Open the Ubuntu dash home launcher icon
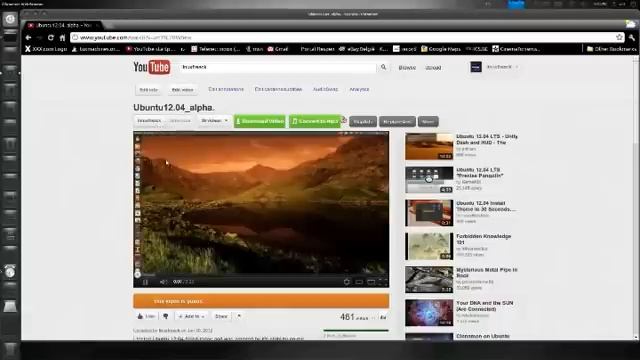Viewport: 640px width, 360px height. [10, 19]
